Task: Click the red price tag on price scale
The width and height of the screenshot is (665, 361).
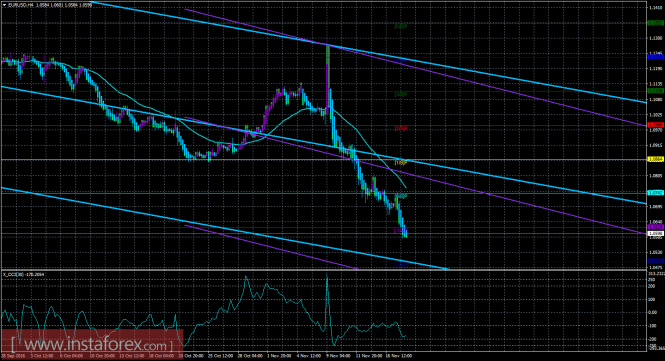Action: pyautogui.click(x=656, y=125)
